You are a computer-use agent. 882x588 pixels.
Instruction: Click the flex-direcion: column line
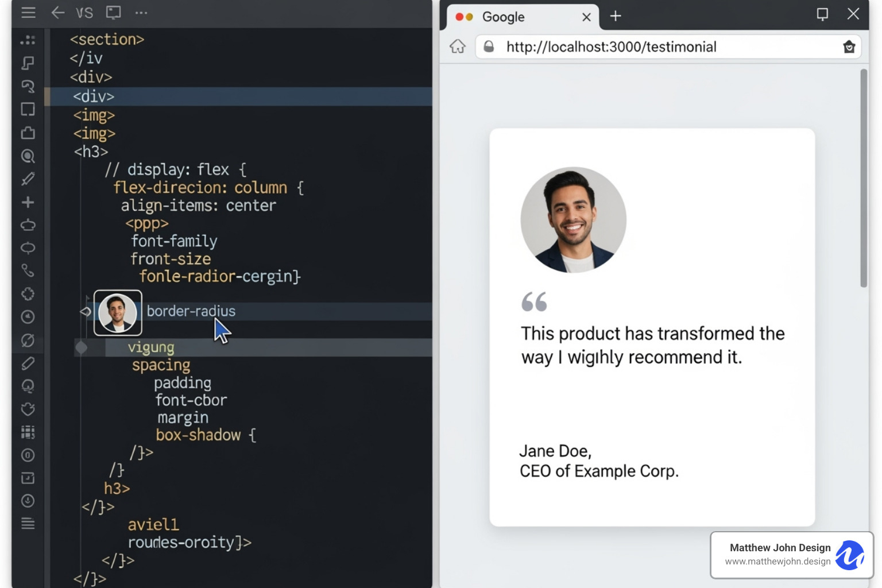(208, 188)
